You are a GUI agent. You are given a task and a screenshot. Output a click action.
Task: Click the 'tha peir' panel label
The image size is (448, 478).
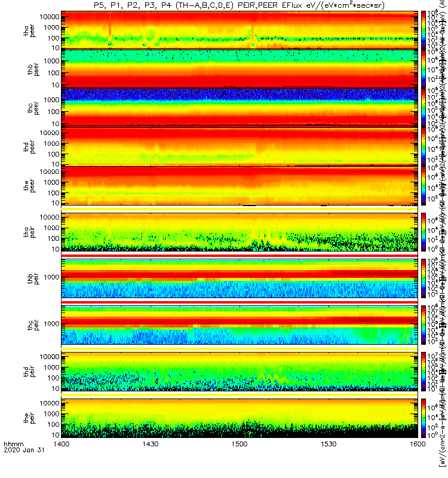[x=29, y=232]
